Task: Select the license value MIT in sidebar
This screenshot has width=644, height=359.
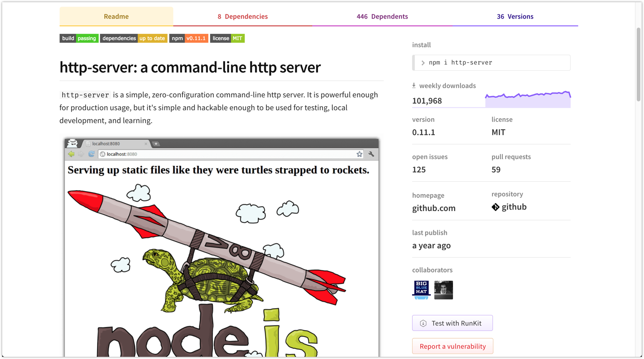Action: (x=498, y=132)
